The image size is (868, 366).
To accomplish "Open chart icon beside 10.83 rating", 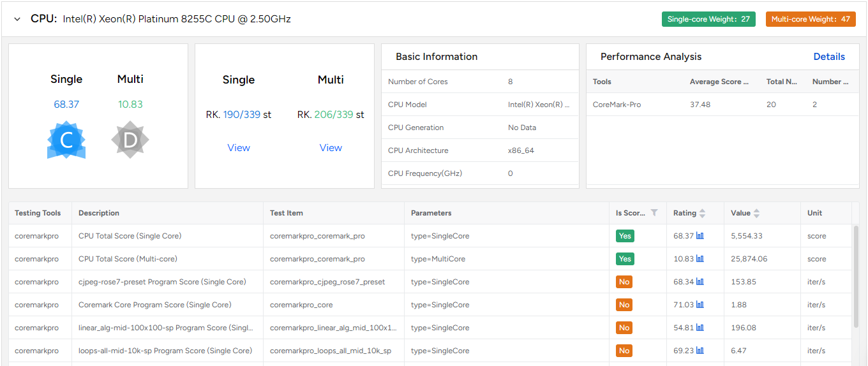I will tap(700, 259).
